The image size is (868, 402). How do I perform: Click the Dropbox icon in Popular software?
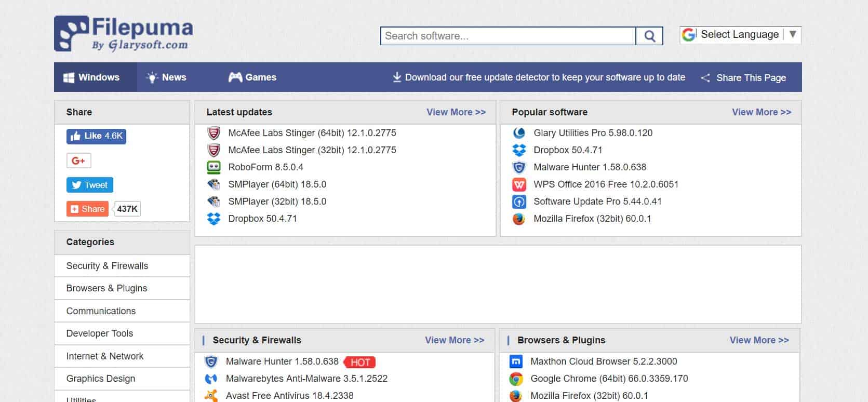(519, 150)
